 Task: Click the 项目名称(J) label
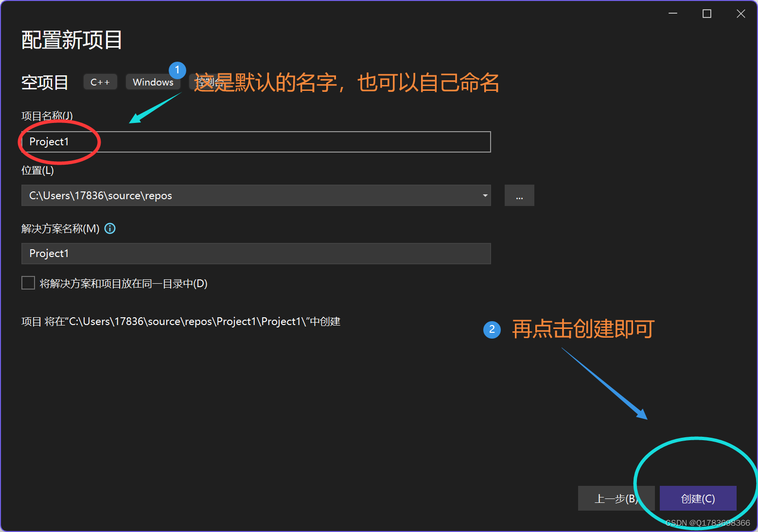click(x=47, y=116)
